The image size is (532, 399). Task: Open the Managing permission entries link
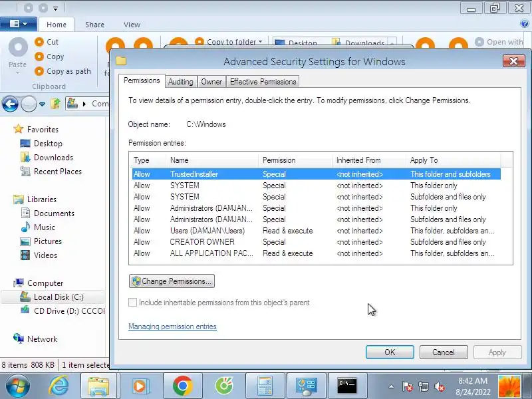pyautogui.click(x=172, y=327)
